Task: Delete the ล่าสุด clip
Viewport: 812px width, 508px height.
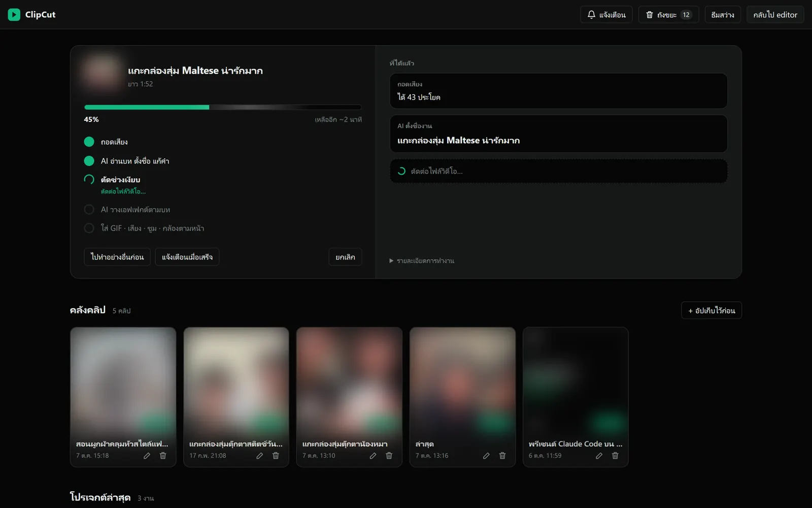Action: point(502,456)
